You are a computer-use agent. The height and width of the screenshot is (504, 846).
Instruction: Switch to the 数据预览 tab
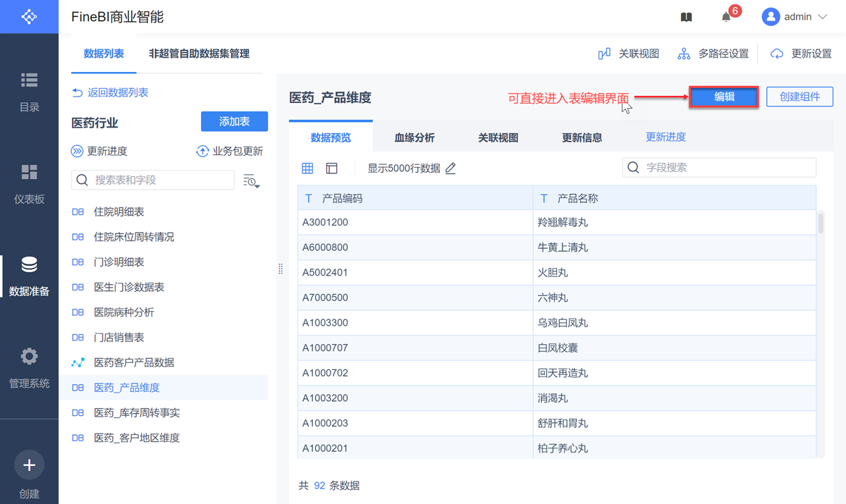331,137
